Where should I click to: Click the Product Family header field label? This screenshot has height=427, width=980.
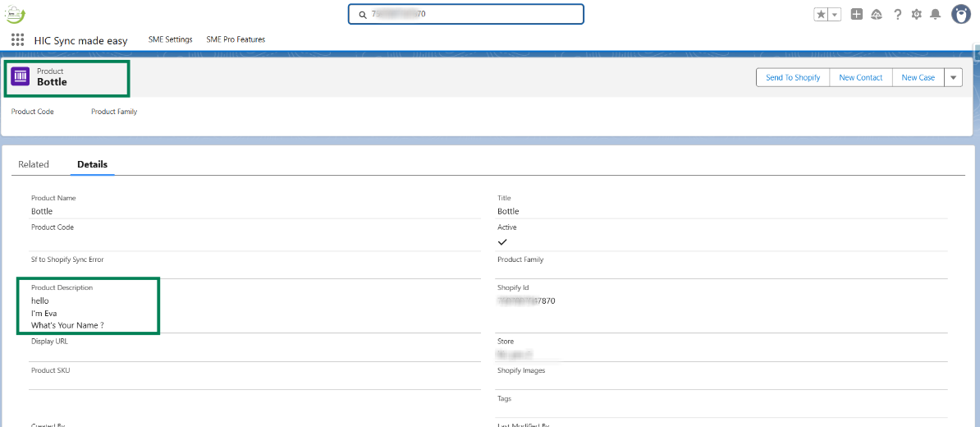tap(114, 112)
